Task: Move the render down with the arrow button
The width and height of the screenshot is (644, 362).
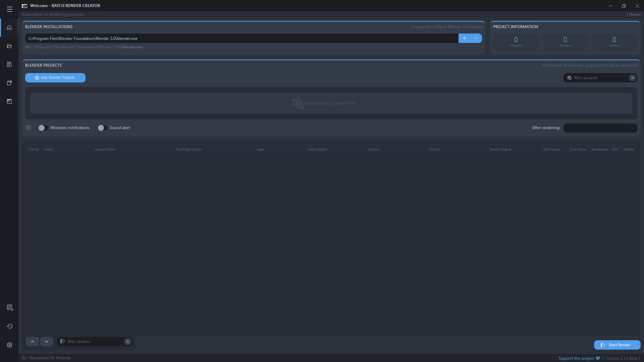Action: click(47, 342)
